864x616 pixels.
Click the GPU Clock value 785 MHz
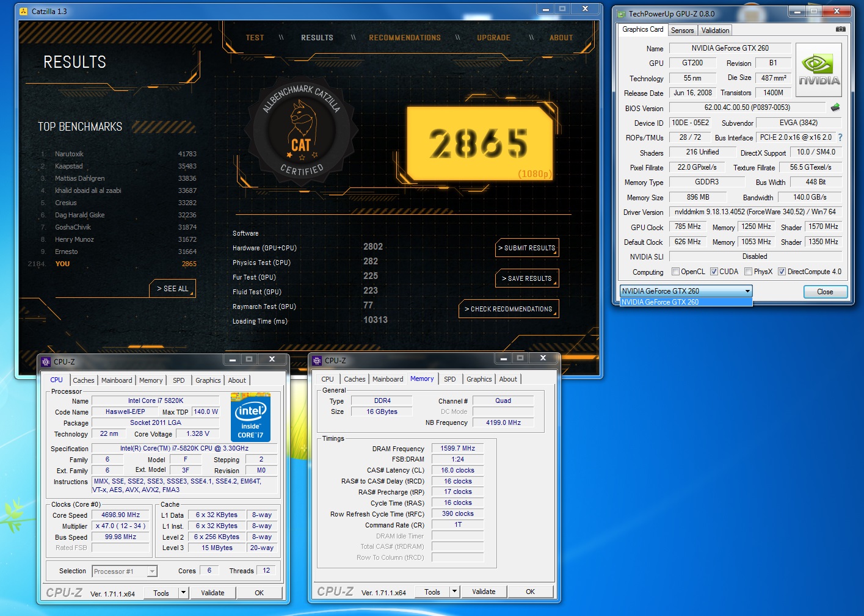(x=688, y=226)
